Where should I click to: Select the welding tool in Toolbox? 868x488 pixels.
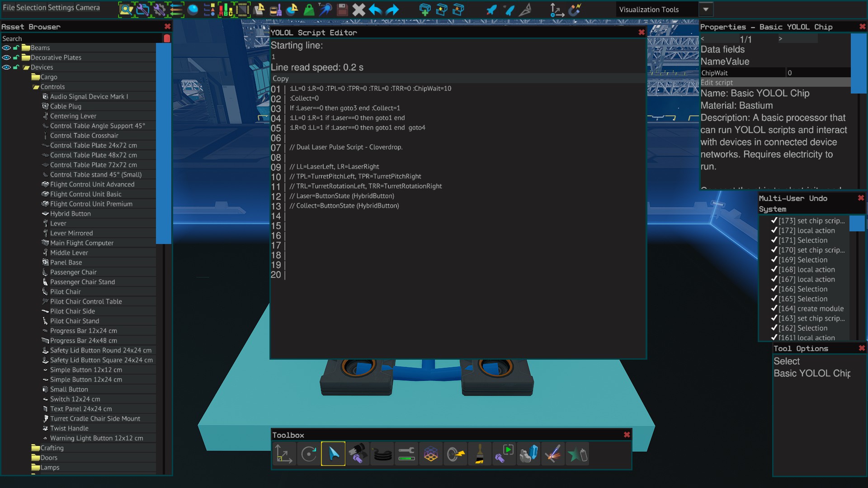553,454
